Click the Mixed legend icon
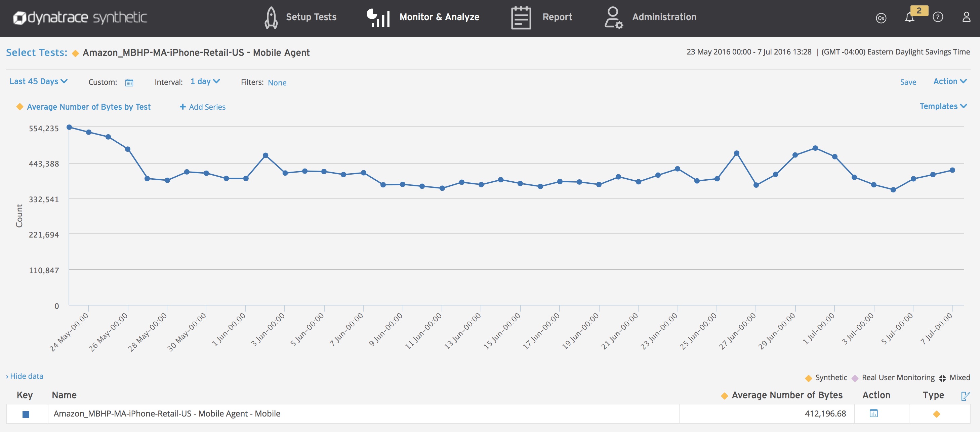 tap(942, 378)
